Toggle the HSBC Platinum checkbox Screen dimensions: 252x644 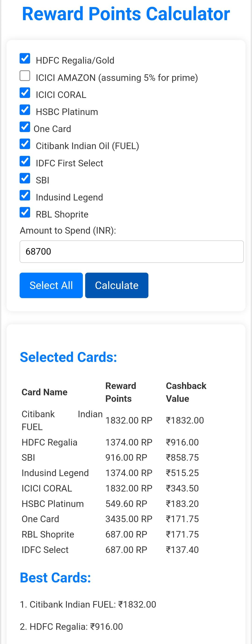[x=24, y=110]
